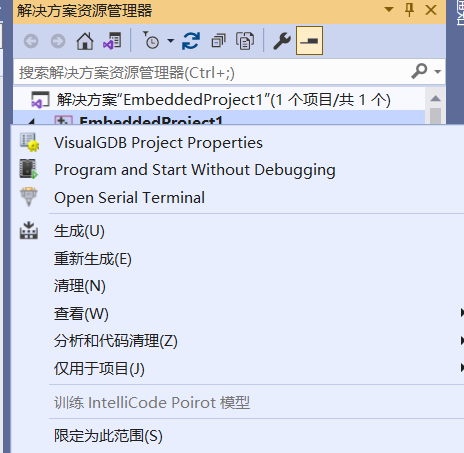Viewport: 464px width, 453px height.
Task: Click the Solution Explorer search input field
Action: coord(213,72)
